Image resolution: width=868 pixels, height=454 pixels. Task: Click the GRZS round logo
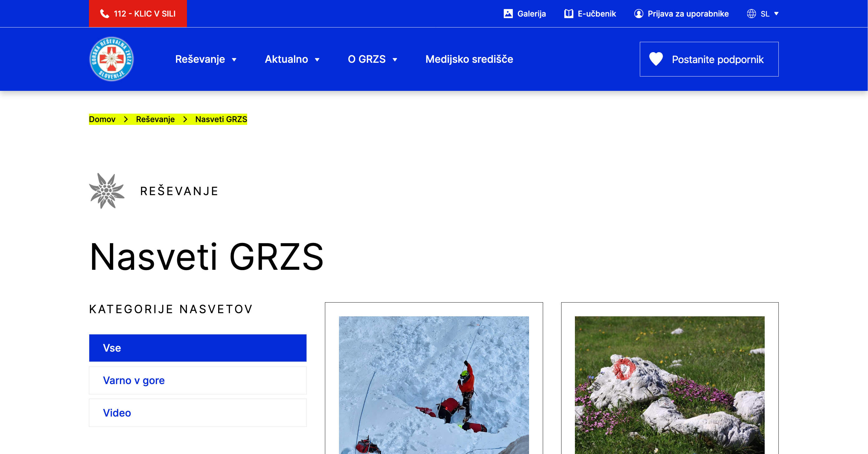pos(111,59)
